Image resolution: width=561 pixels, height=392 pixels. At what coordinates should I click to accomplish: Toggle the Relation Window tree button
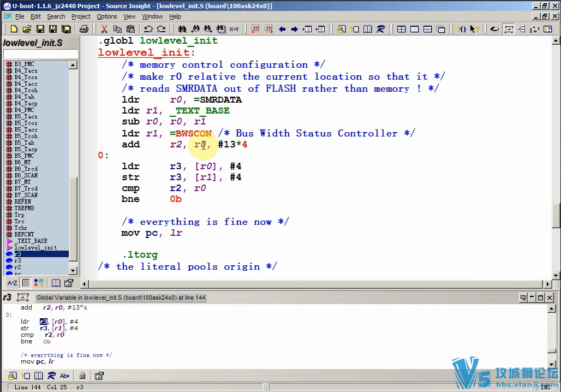coord(521,29)
